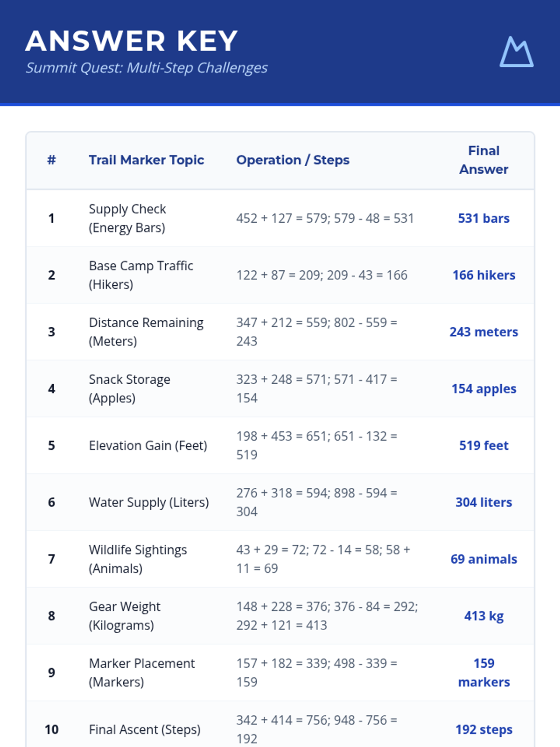Image resolution: width=560 pixels, height=747 pixels.
Task: Click the Elevation Gain (Feet) topic
Action: click(x=148, y=446)
